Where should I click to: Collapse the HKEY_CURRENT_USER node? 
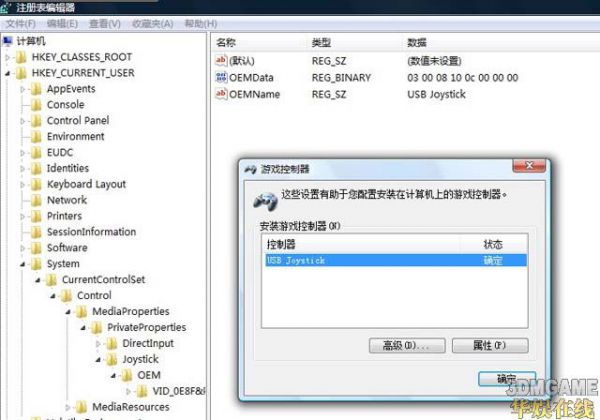(x=8, y=73)
